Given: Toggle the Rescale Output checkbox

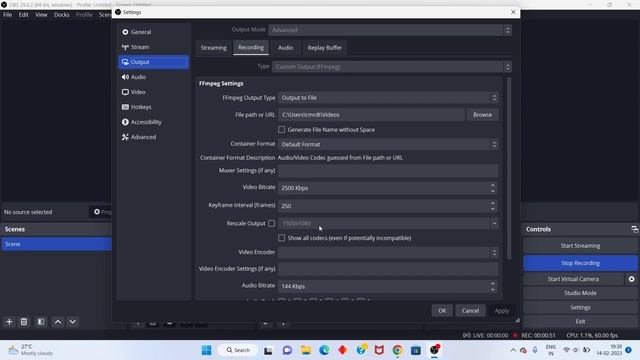Looking at the screenshot, I should (271, 223).
